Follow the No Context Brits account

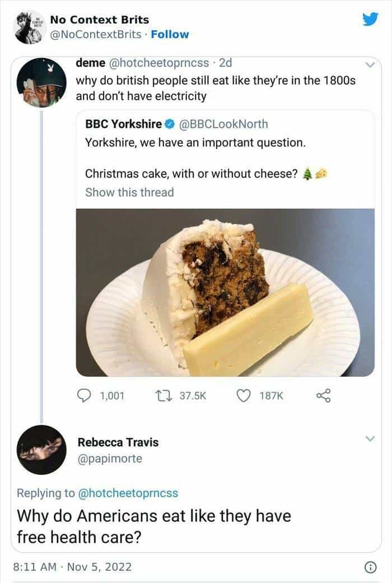[x=170, y=34]
